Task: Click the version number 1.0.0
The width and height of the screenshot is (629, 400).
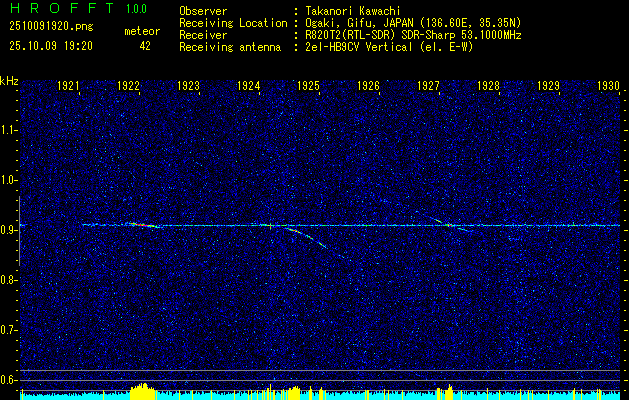Action: point(138,10)
